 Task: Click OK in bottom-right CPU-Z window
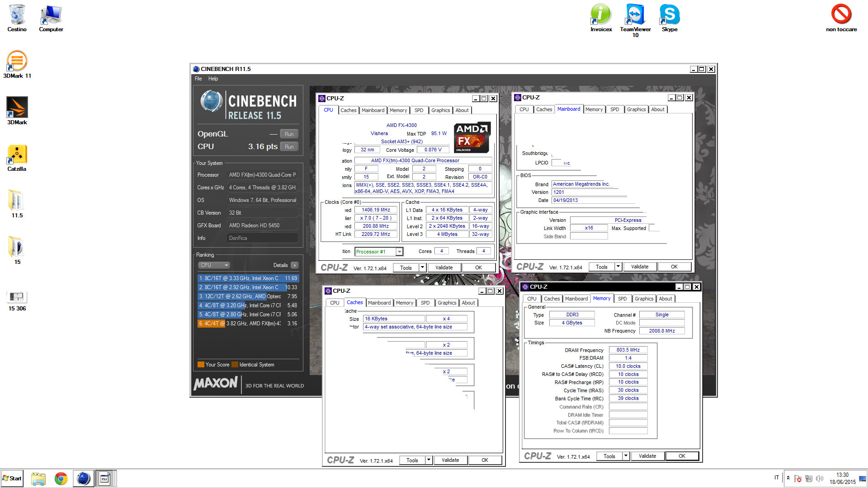click(682, 456)
